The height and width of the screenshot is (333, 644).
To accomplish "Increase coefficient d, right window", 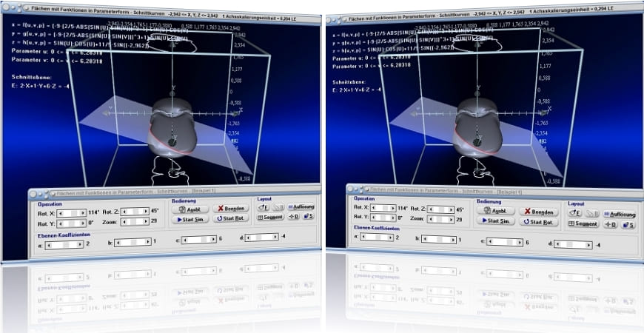I will point(588,244).
